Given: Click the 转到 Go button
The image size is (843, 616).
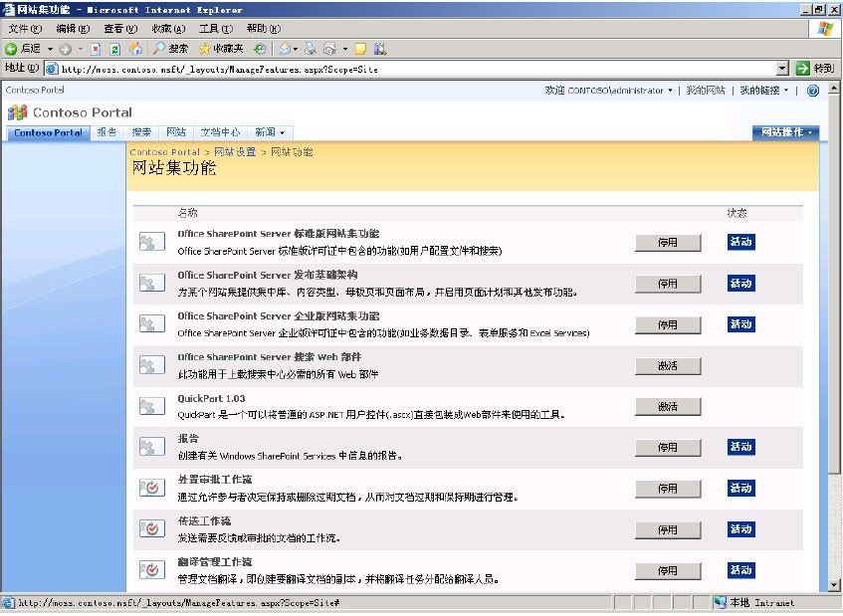Looking at the screenshot, I should (815, 69).
